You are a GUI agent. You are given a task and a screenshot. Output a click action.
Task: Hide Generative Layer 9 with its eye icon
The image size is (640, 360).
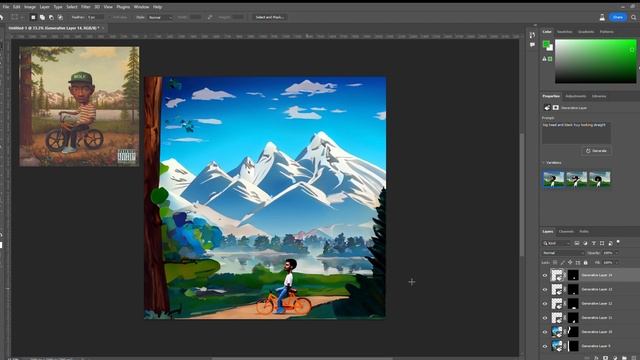point(545,346)
